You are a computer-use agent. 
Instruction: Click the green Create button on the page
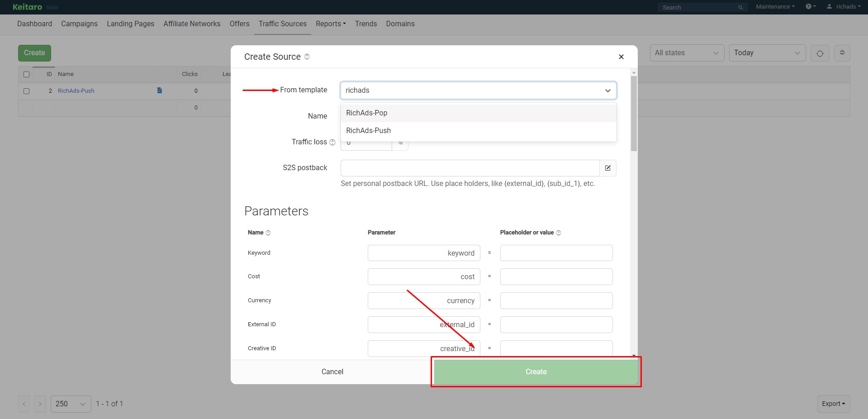point(34,53)
